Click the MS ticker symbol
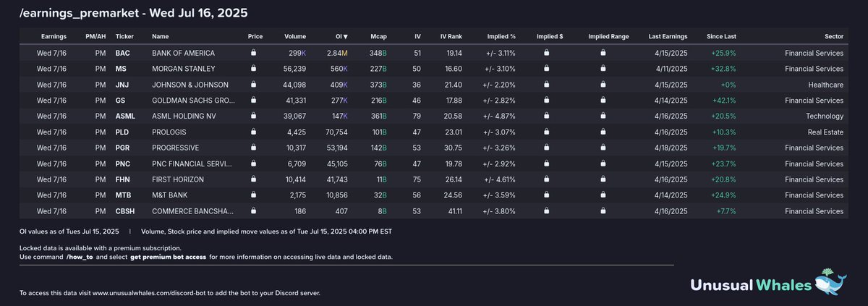Image resolution: width=868 pixels, height=306 pixels. point(121,69)
